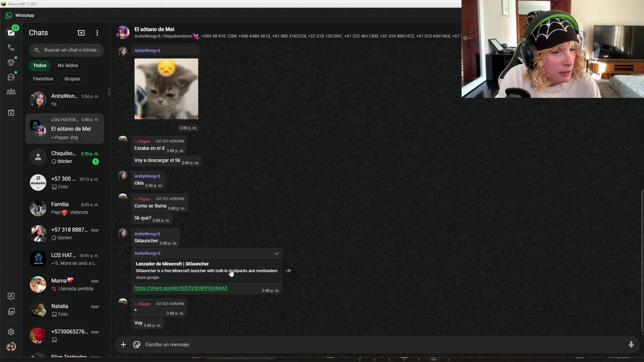Click El sótano de Mei header title

pos(154,29)
